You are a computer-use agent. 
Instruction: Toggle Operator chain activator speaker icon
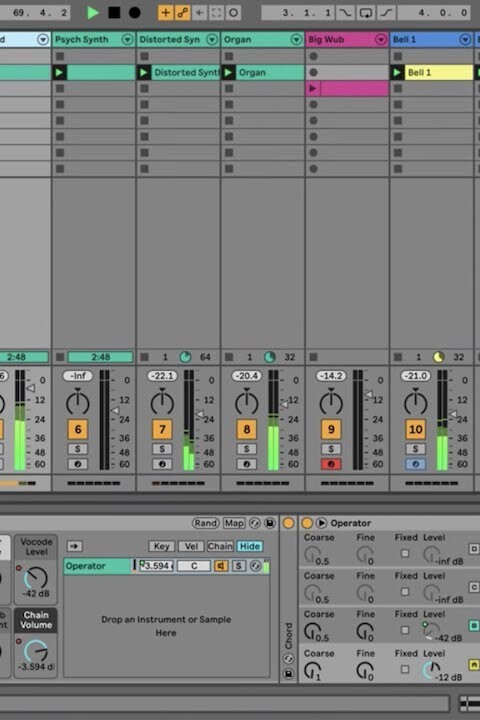point(221,566)
